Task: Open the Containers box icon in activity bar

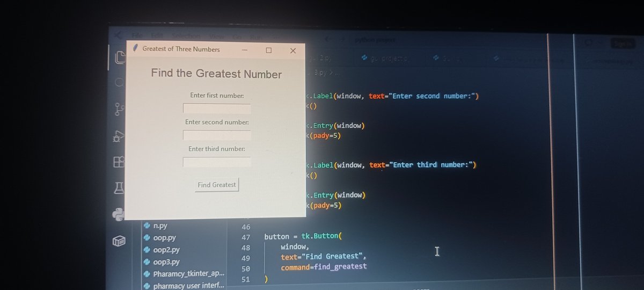Action: 119,241
